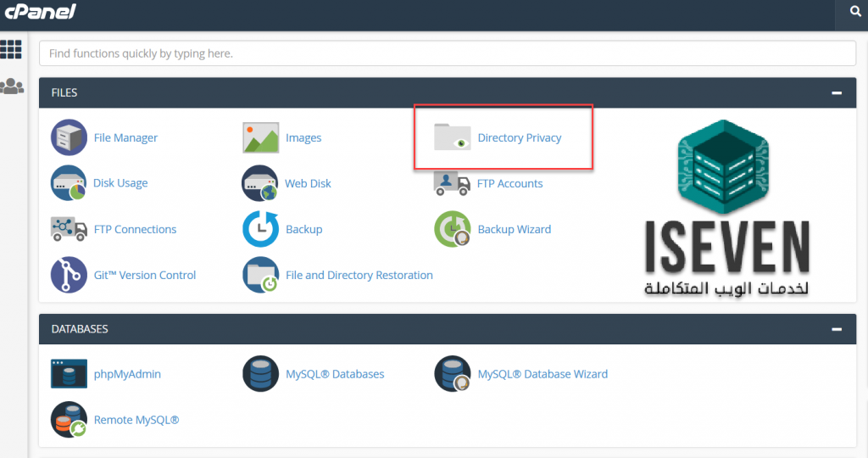This screenshot has width=868, height=458.
Task: Start the MySQL Database Wizard link
Action: tap(542, 374)
